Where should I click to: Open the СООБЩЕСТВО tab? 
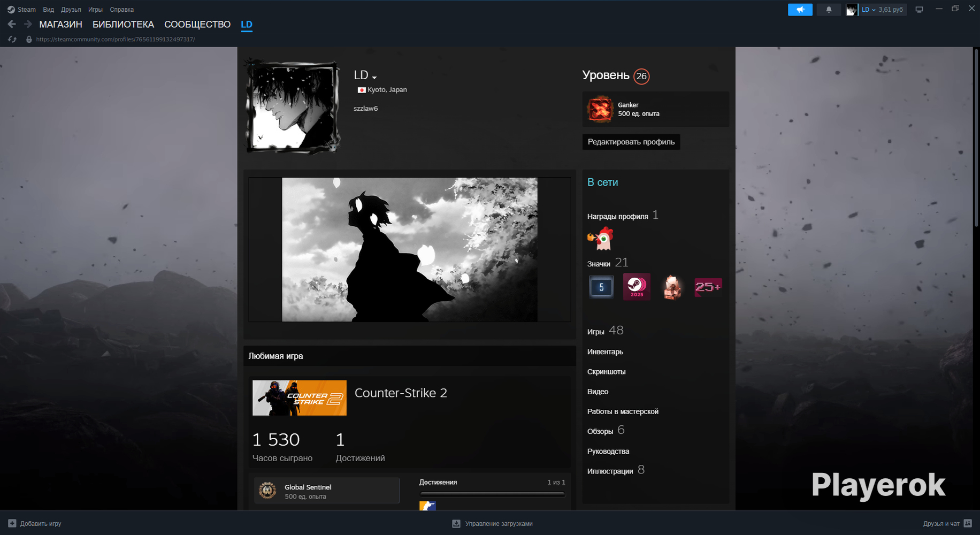point(197,25)
